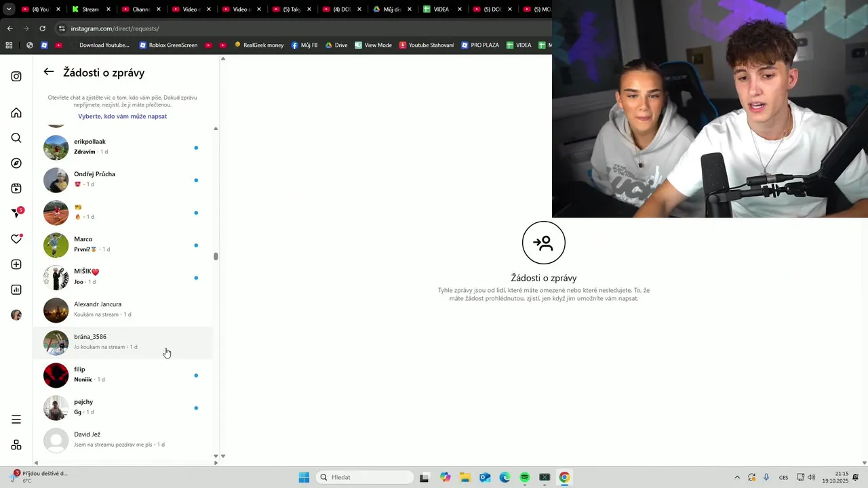This screenshot has height=488, width=868.
Task: Click the link Vyberte, kdo vám může napsat
Action: click(x=122, y=117)
